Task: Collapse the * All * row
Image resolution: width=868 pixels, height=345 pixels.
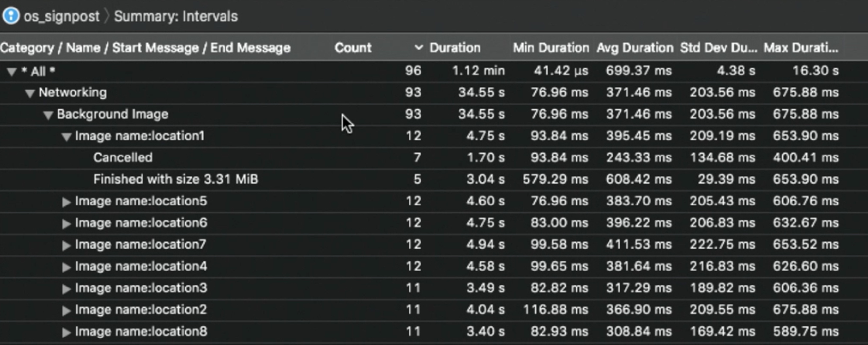Action: 12,72
